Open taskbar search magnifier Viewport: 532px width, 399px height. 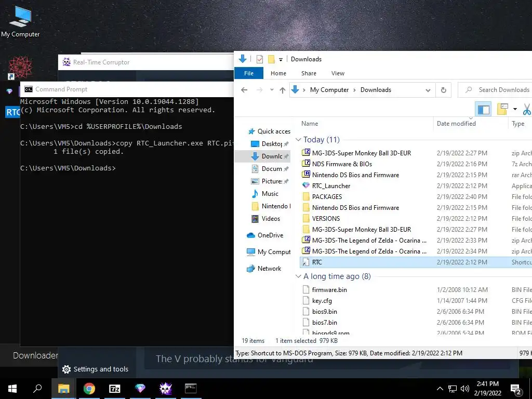click(37, 389)
